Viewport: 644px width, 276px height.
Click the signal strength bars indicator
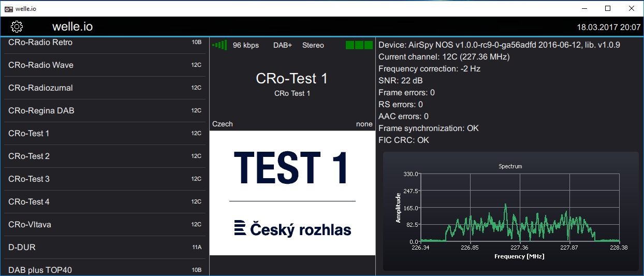coord(219,45)
